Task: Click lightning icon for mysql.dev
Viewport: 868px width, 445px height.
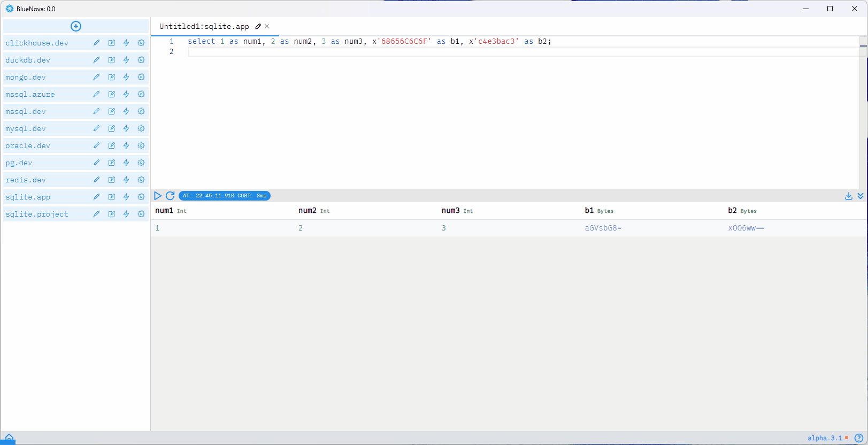Action: 126,128
